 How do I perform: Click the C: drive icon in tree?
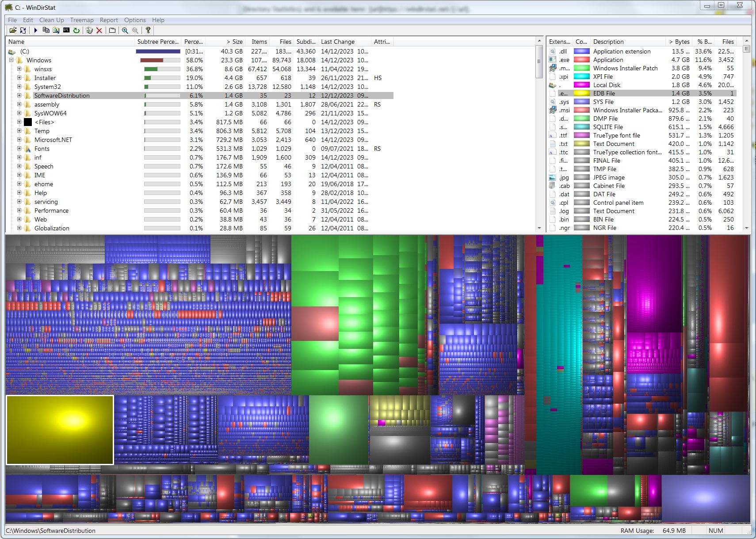pyautogui.click(x=12, y=52)
